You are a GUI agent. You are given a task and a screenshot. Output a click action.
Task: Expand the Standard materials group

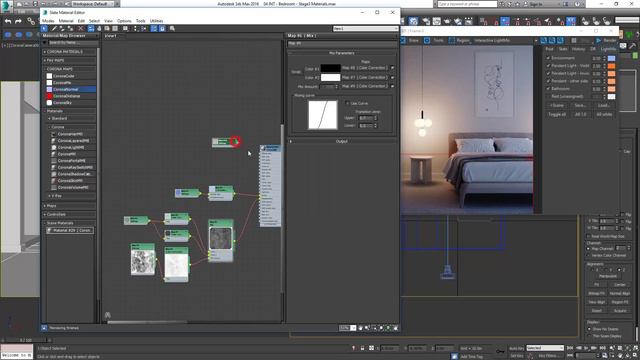click(71, 118)
